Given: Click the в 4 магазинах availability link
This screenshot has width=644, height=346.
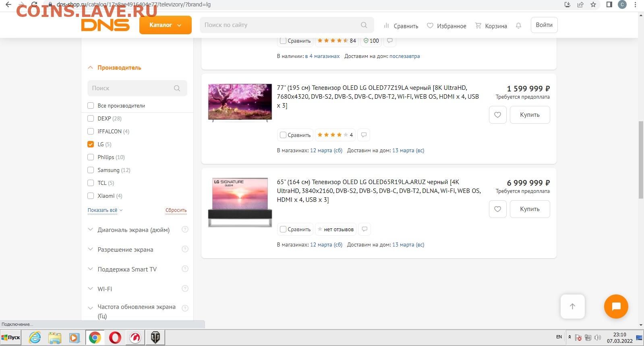Looking at the screenshot, I should (323, 56).
